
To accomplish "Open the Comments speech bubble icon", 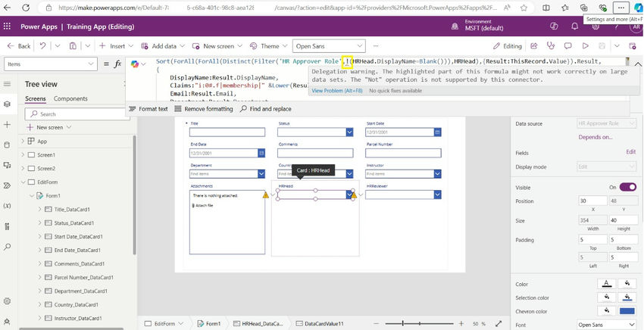I will point(568,46).
